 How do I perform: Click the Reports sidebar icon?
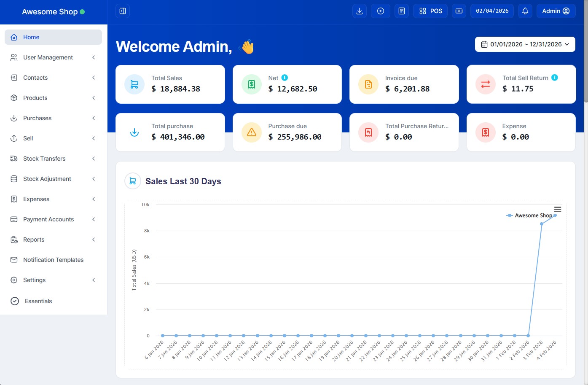[x=14, y=240]
